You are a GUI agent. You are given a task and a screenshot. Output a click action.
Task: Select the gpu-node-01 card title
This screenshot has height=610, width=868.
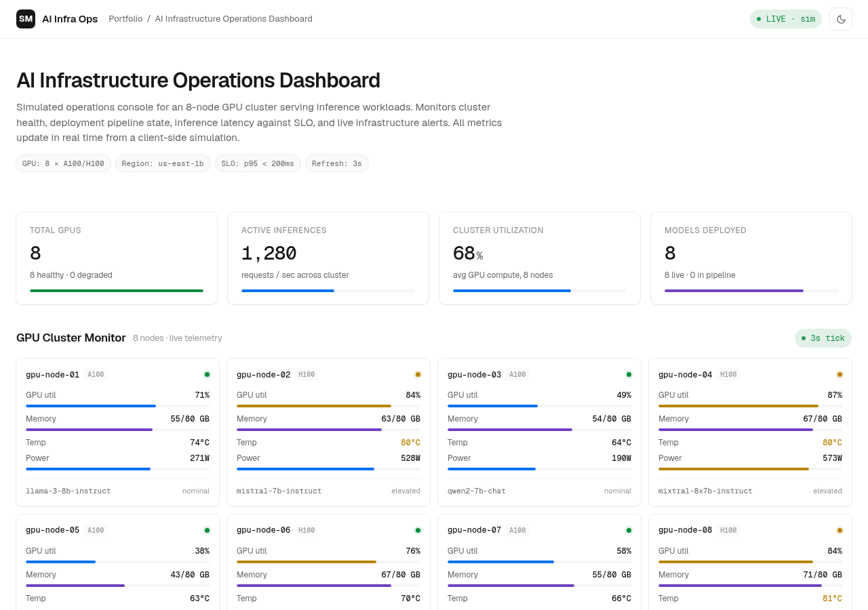52,375
